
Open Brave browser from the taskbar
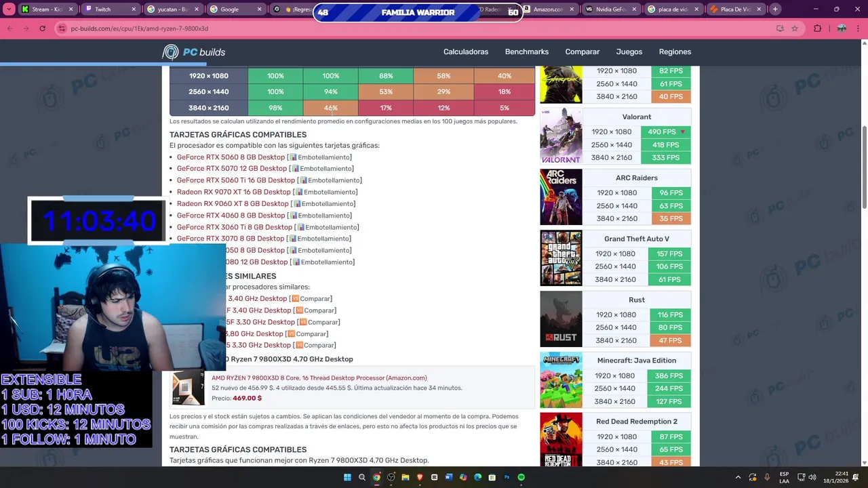(420, 477)
